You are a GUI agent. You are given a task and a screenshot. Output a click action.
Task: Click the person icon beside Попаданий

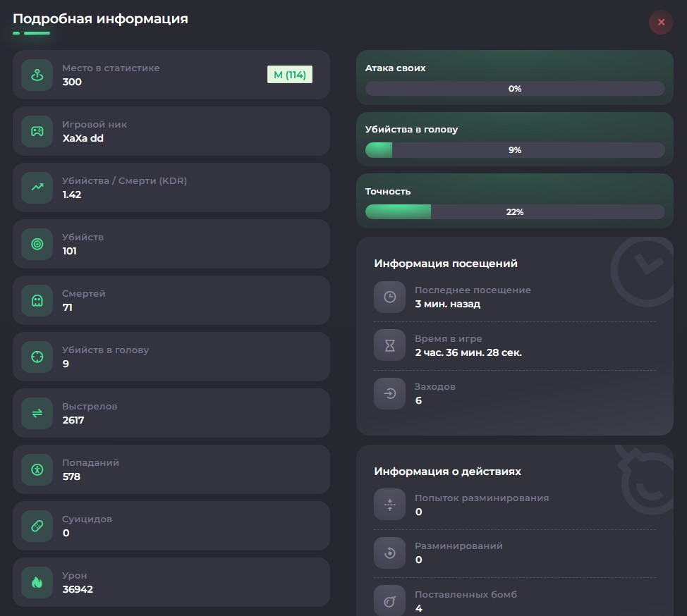coord(37,469)
